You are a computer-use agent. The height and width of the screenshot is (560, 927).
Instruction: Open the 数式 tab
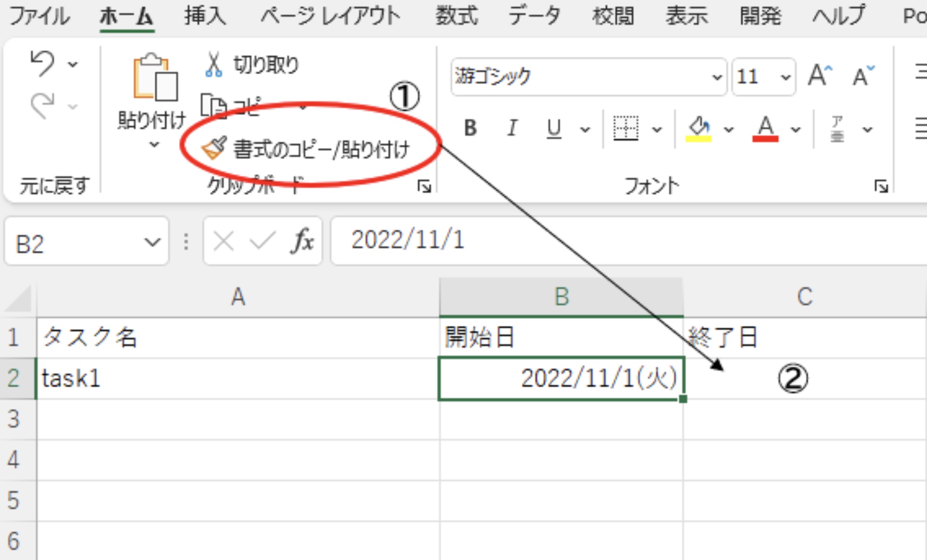pyautogui.click(x=457, y=16)
